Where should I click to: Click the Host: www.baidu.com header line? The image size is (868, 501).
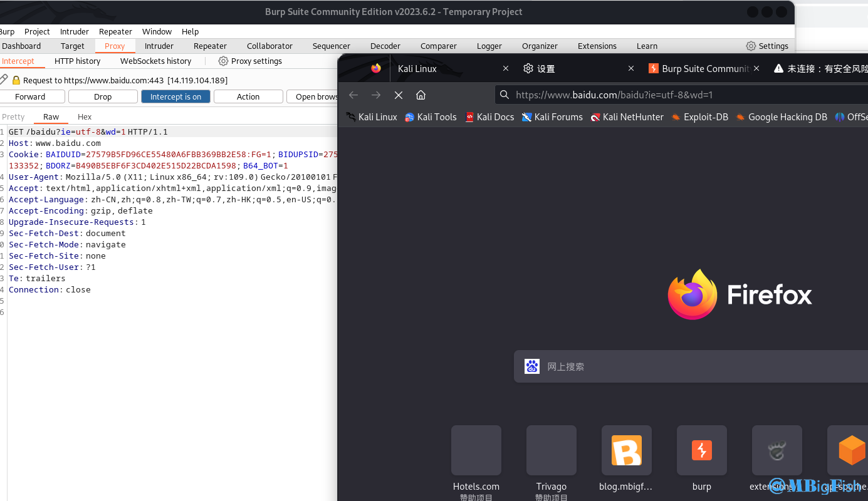click(55, 143)
